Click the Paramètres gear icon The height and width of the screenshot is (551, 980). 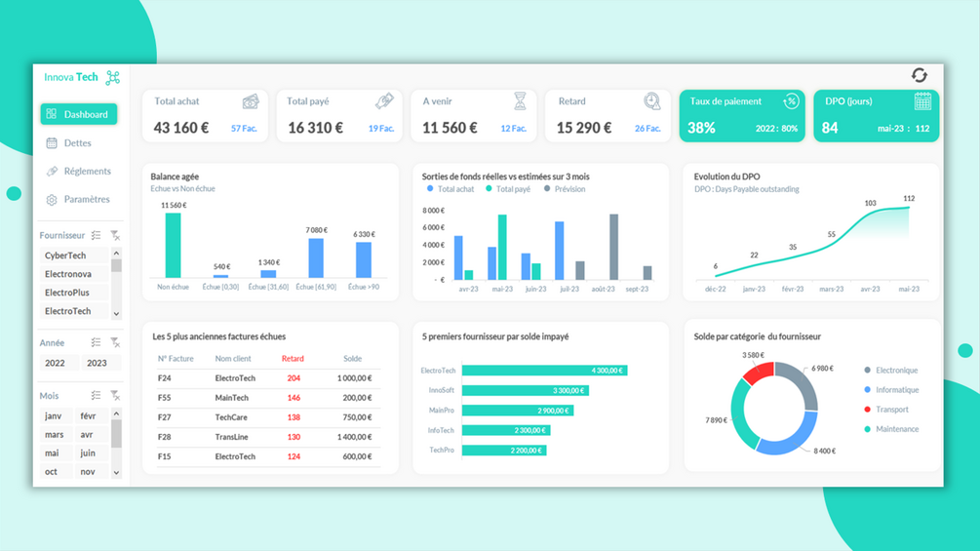point(52,200)
